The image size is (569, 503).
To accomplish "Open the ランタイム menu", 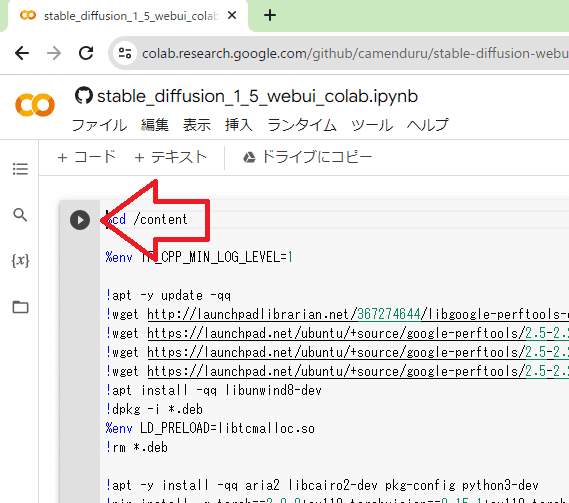I will [302, 125].
